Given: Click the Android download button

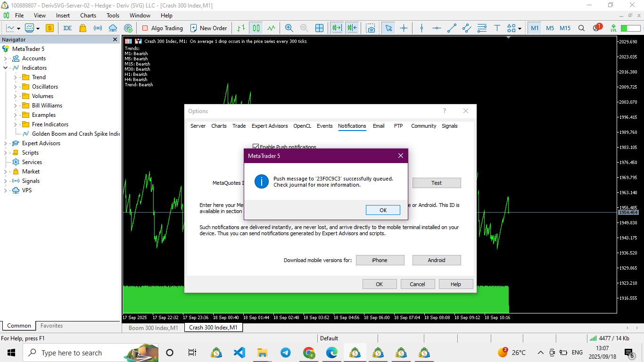Looking at the screenshot, I should coord(436,260).
